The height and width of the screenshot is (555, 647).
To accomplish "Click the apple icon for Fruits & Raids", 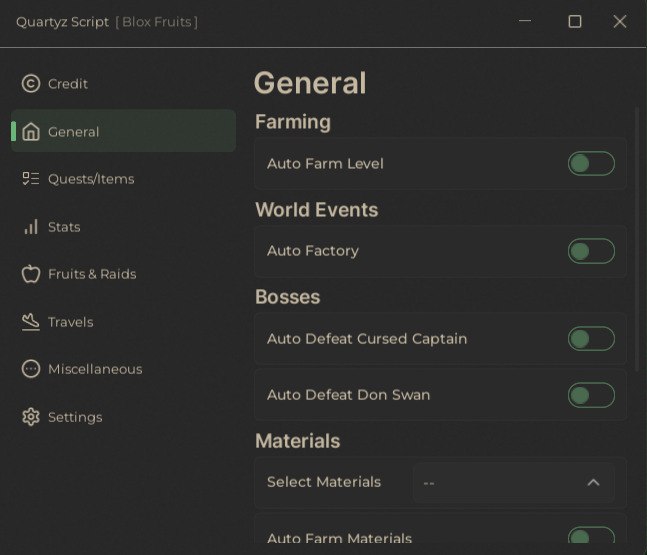I will point(31,274).
